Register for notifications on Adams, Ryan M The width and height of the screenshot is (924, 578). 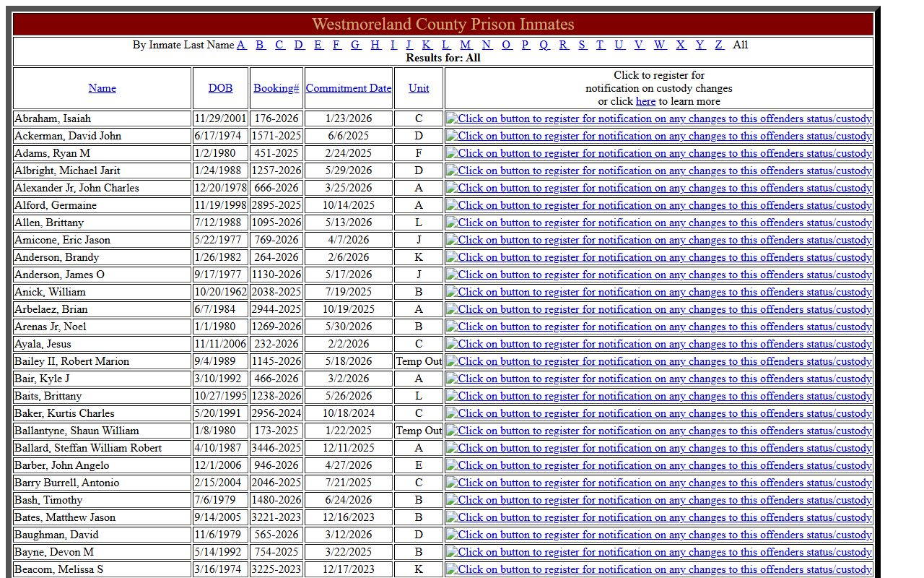[x=658, y=153]
